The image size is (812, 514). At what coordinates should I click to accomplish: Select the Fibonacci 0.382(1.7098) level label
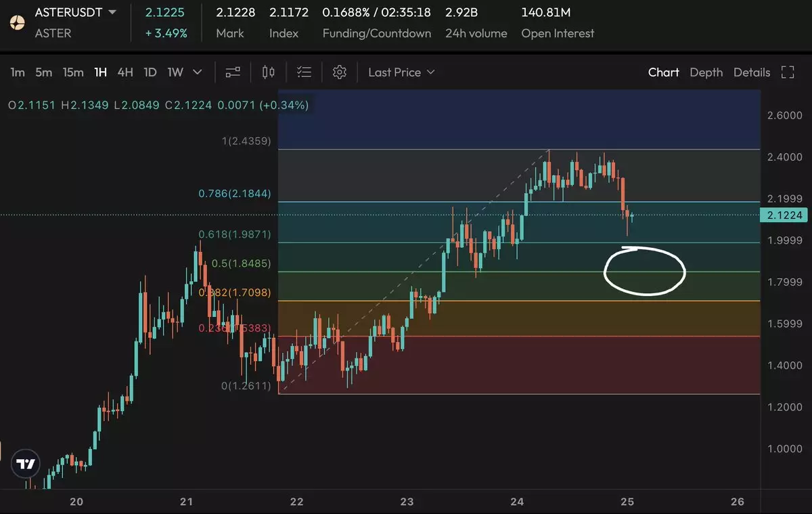tap(235, 293)
